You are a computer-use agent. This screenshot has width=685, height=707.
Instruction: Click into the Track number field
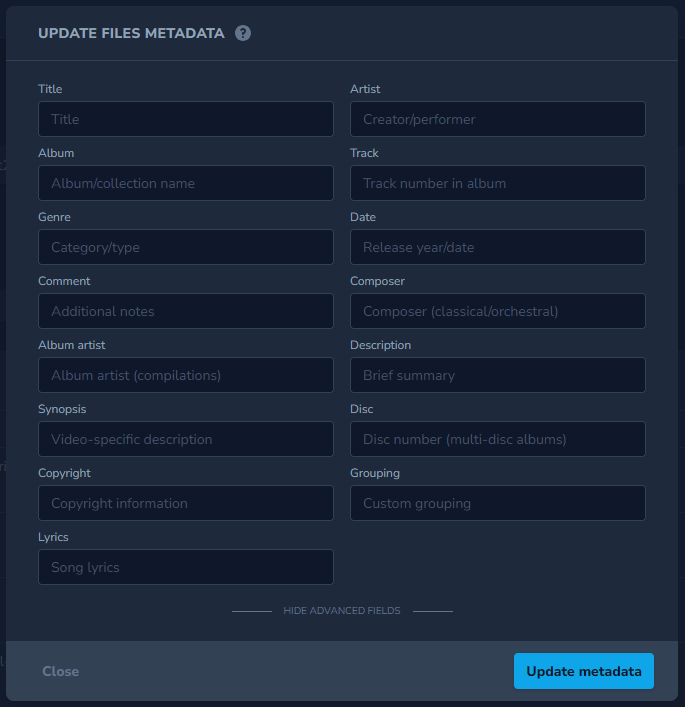(497, 183)
